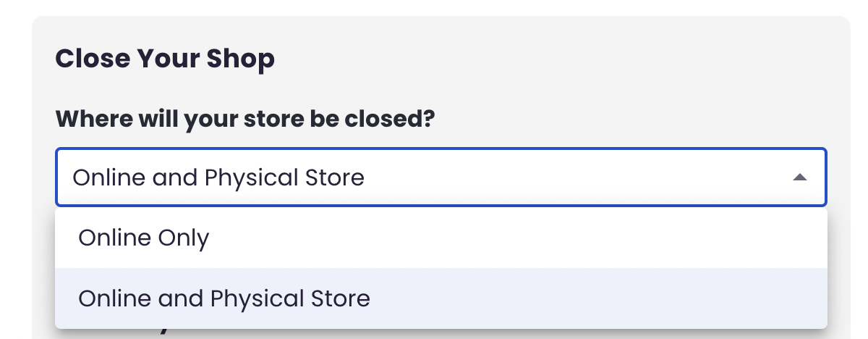Viewport: 868px width, 339px height.
Task: Select the Online Only option
Action: tap(441, 238)
